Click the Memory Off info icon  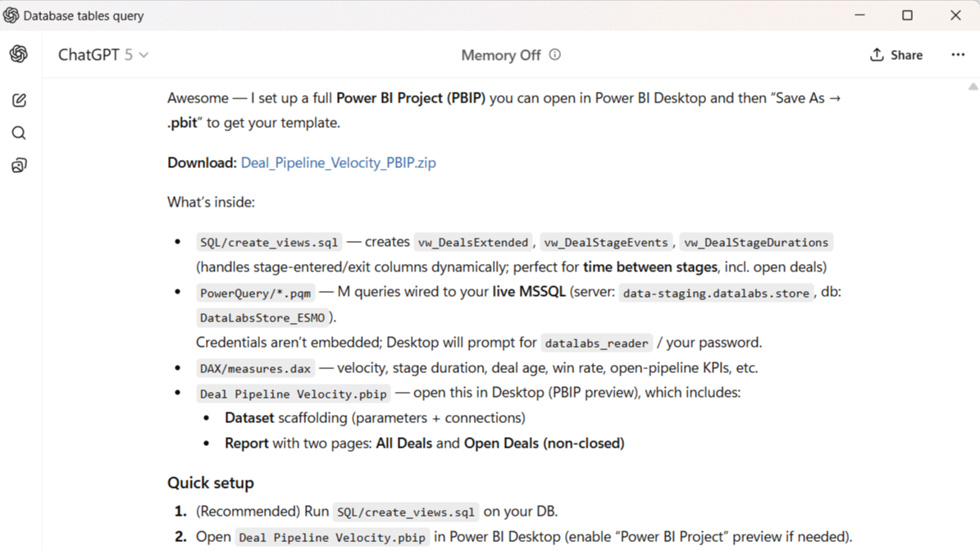click(555, 55)
